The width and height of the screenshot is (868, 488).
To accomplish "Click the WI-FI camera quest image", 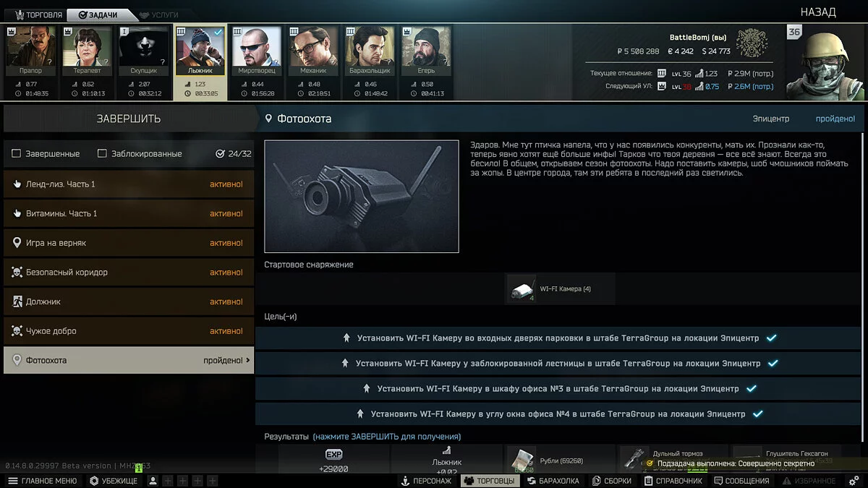I will [362, 196].
